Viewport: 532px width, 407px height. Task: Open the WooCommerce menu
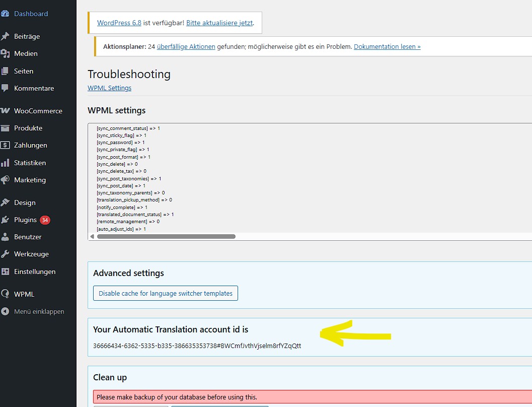click(x=38, y=111)
